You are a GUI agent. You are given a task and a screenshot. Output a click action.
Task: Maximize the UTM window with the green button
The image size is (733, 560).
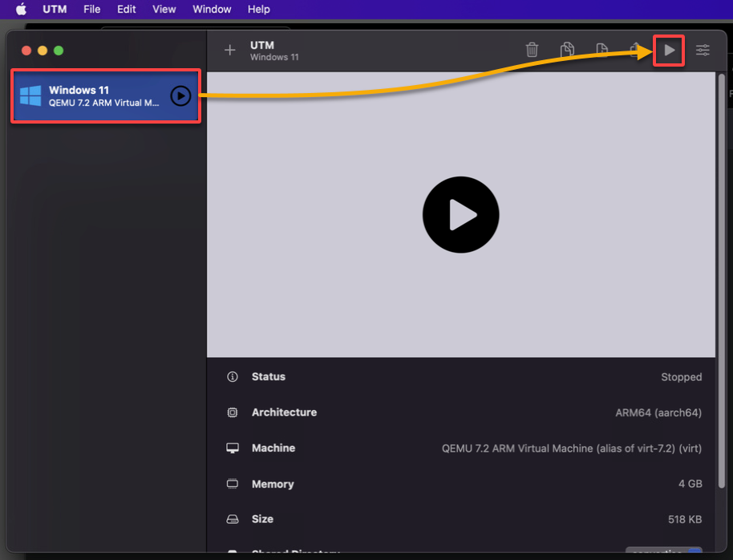59,51
